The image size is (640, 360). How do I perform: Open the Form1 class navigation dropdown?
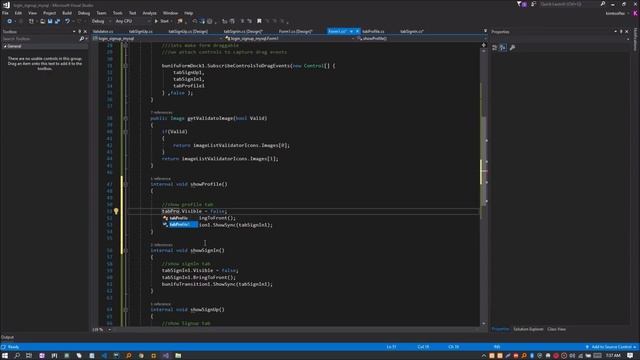[x=290, y=38]
